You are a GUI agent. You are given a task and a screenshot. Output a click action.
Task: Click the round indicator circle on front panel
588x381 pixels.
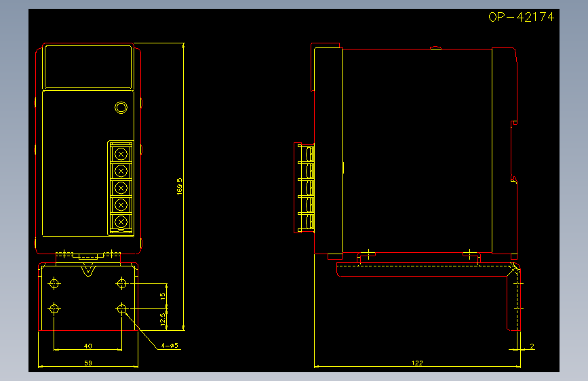click(121, 108)
